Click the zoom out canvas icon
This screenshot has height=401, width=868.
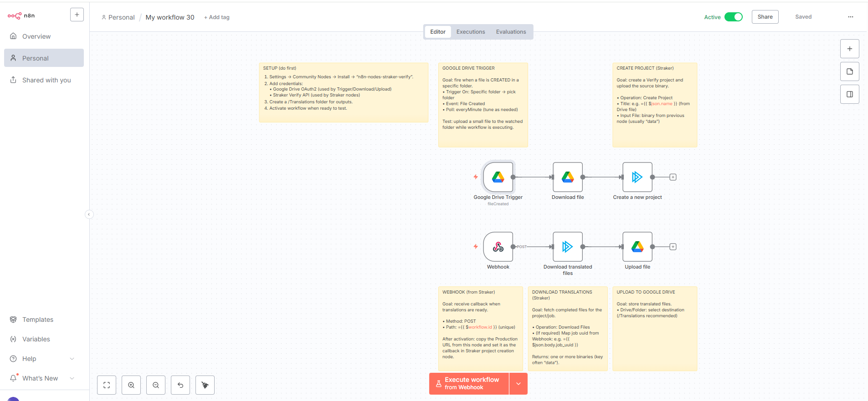(156, 385)
